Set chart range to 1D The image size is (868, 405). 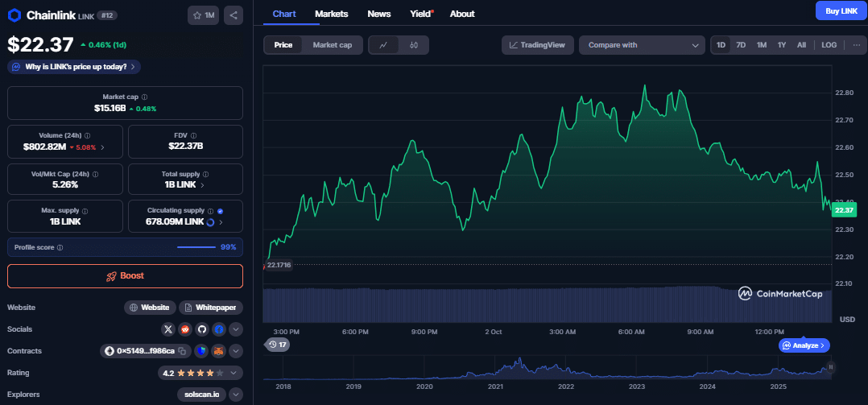click(721, 45)
